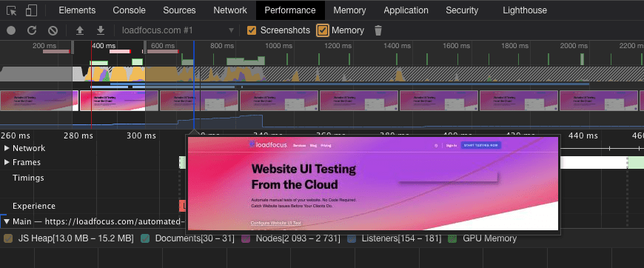Click the 2000 ms mark on overview ruler
This screenshot has height=268, width=644.
pos(574,46)
